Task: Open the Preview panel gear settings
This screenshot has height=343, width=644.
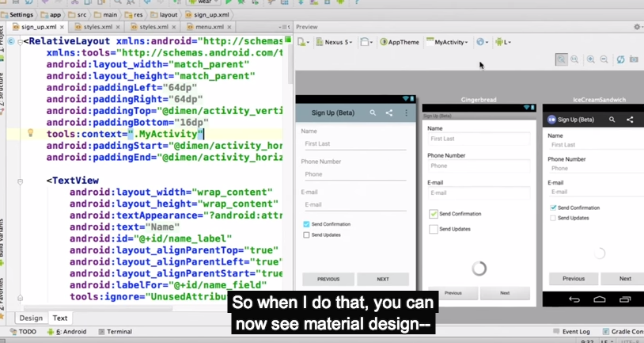Action: click(x=638, y=27)
